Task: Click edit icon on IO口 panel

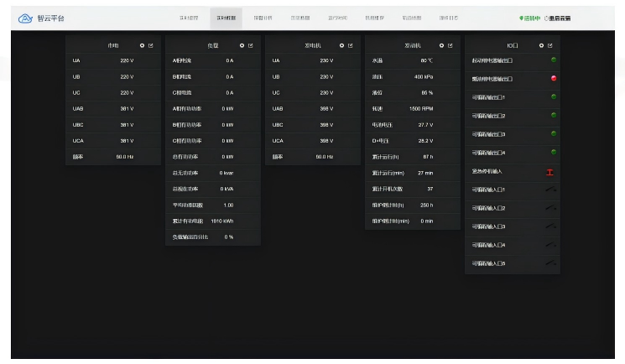Action: click(550, 45)
